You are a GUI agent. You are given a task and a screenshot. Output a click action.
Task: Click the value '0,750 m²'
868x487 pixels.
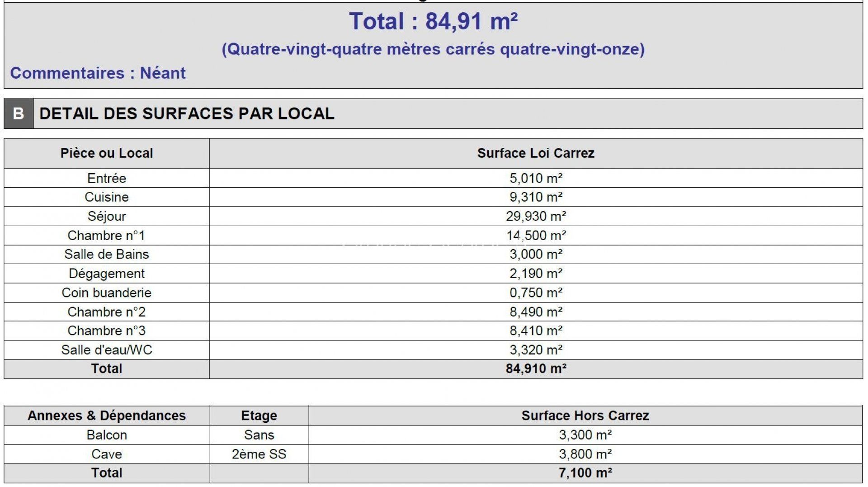(536, 293)
